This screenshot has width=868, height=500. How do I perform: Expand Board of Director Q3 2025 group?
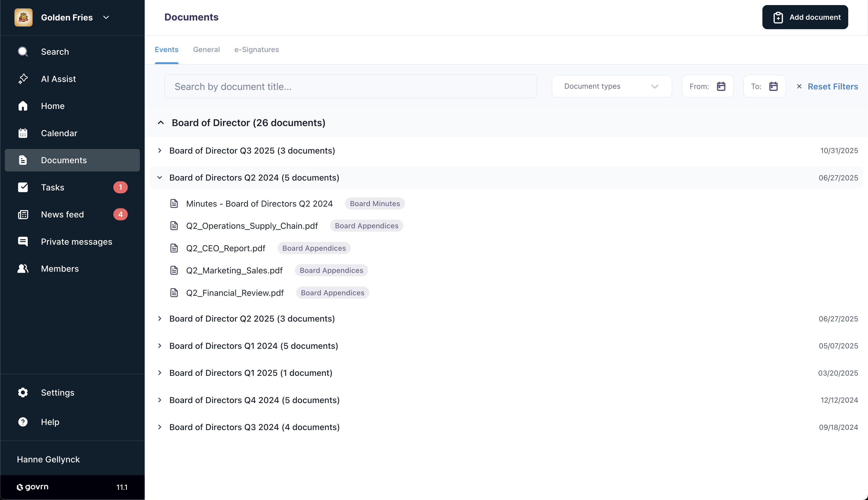coord(160,150)
